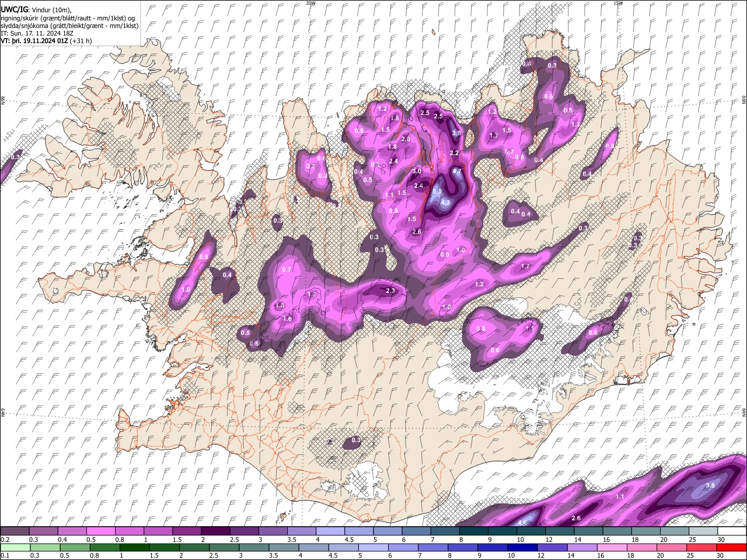Select the purple 12 swatch in bottom legend row
The width and height of the screenshot is (747, 560).
click(x=553, y=548)
